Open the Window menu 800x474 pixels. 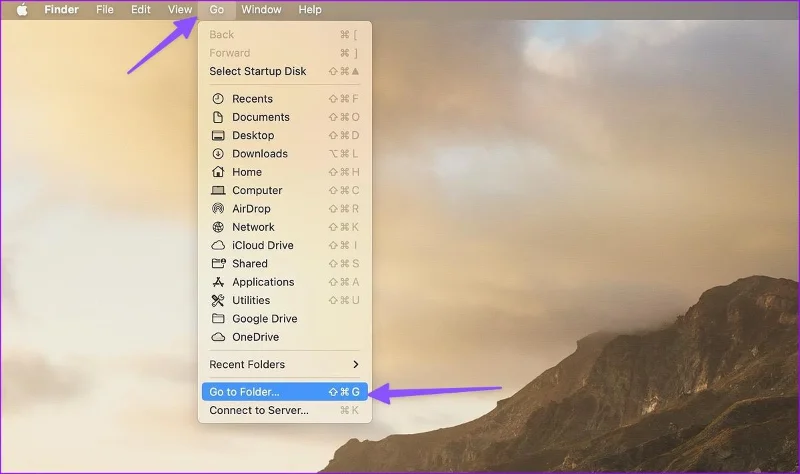[261, 9]
